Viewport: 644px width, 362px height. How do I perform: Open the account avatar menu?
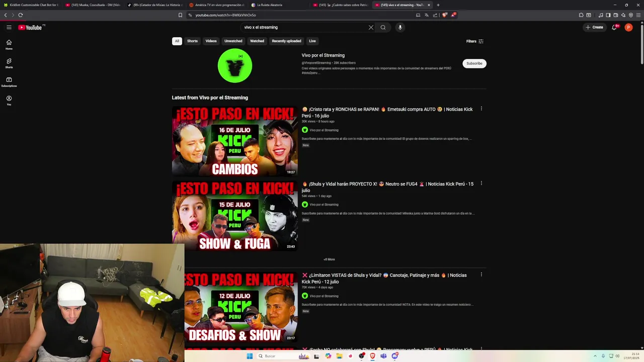[x=628, y=27]
